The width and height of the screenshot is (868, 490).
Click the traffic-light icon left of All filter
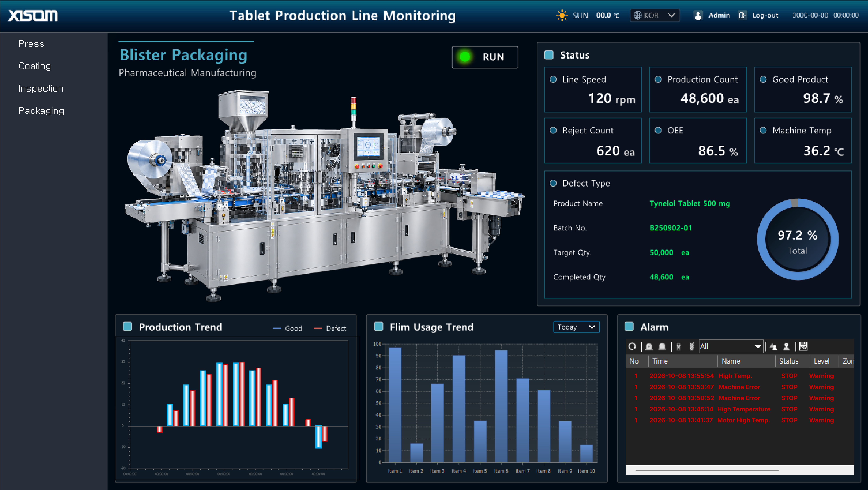[x=679, y=346]
